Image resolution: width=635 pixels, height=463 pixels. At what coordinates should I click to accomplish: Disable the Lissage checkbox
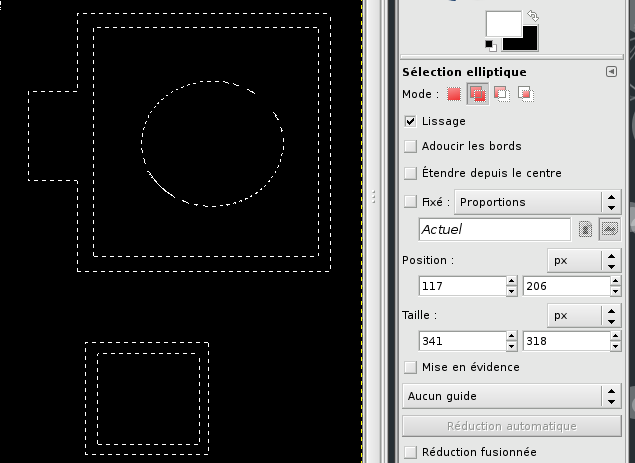tap(411, 121)
